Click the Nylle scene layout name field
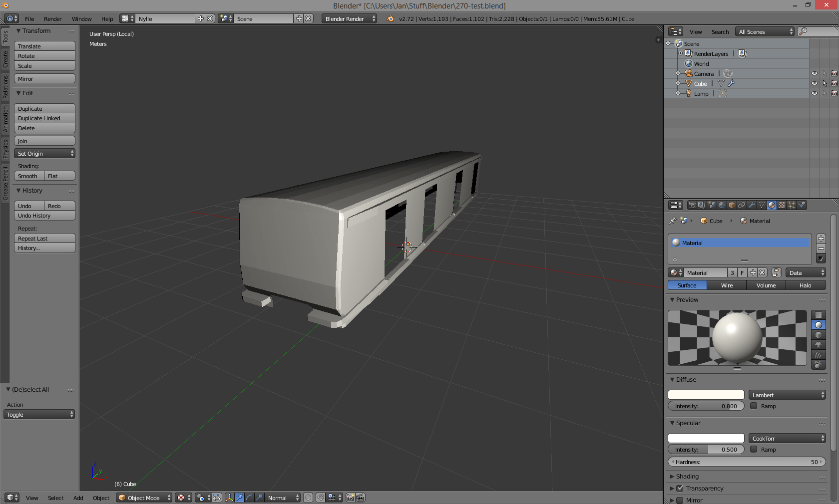Viewport: 839px width, 504px height. click(x=165, y=18)
